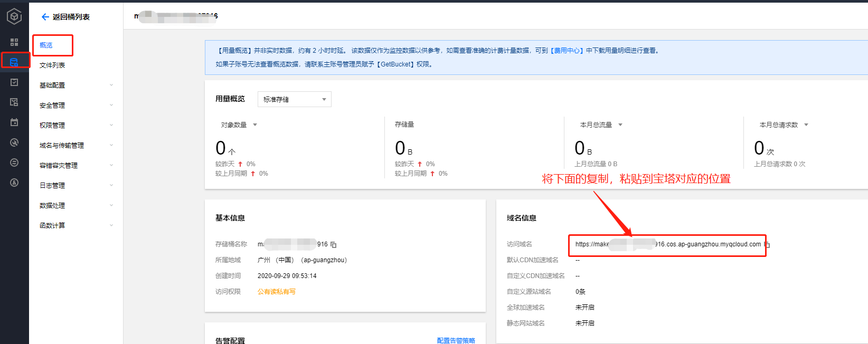This screenshot has height=344, width=868.
Task: Click the region value 广州 (中国) (ap-guangzhou)
Action: coord(302,260)
